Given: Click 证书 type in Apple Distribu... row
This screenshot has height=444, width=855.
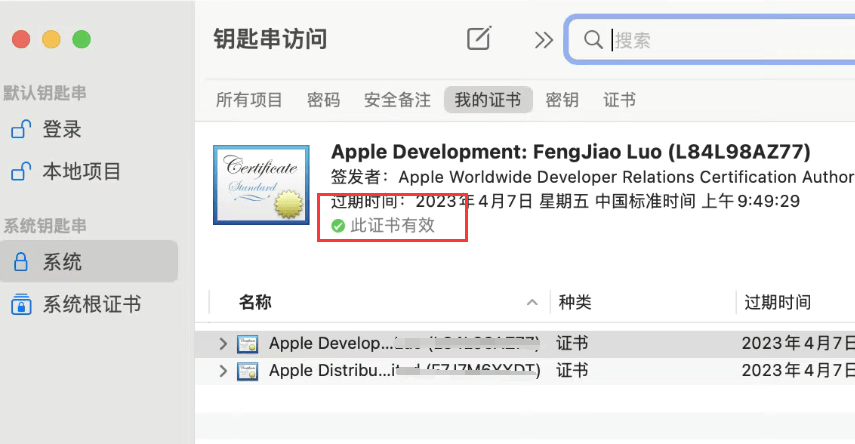Looking at the screenshot, I should 571,370.
